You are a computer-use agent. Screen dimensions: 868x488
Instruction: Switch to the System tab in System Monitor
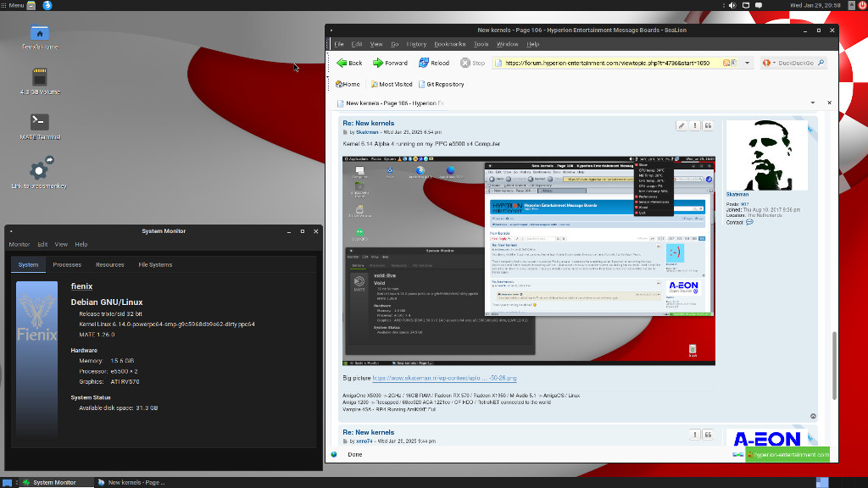(x=28, y=265)
